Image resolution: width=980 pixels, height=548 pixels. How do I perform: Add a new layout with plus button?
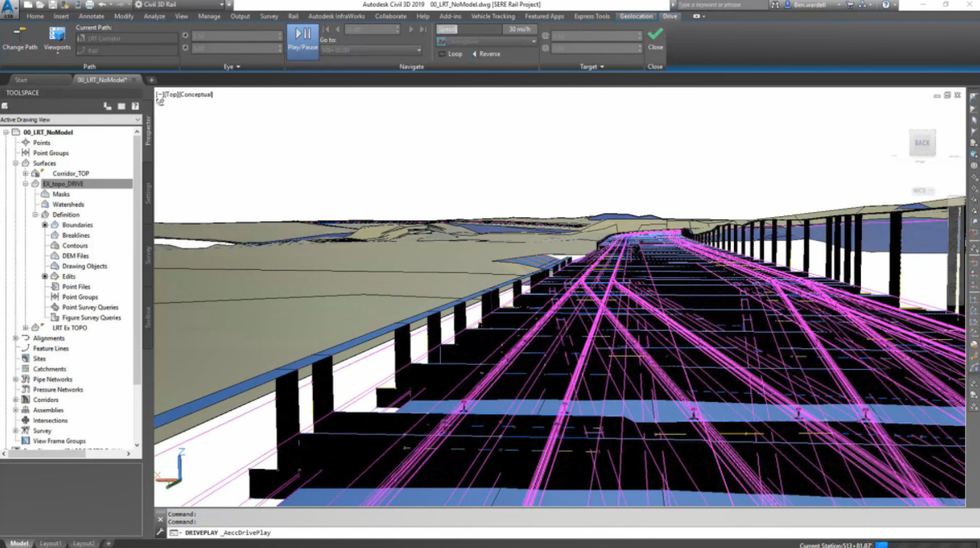(108, 544)
